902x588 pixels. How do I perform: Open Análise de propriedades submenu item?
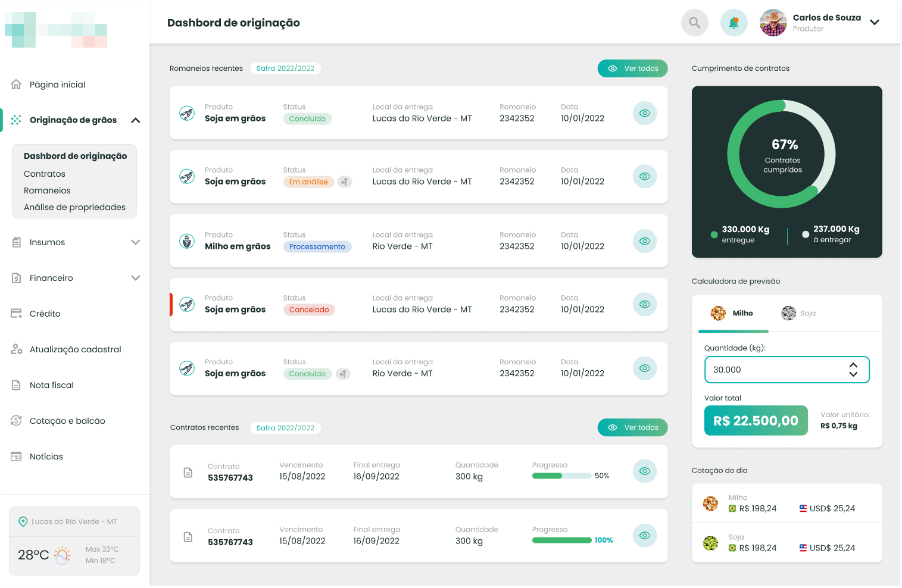pos(74,207)
